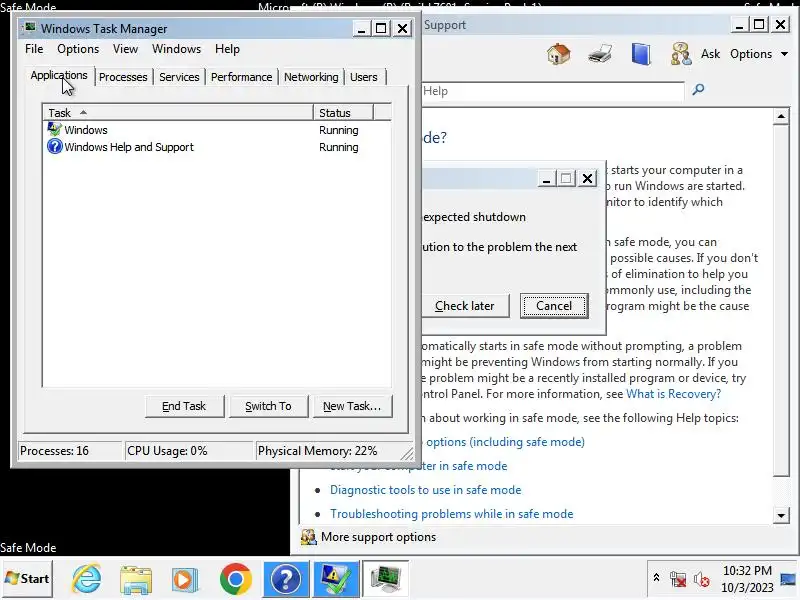Switch to Help and Support taskbar button

[286, 579]
